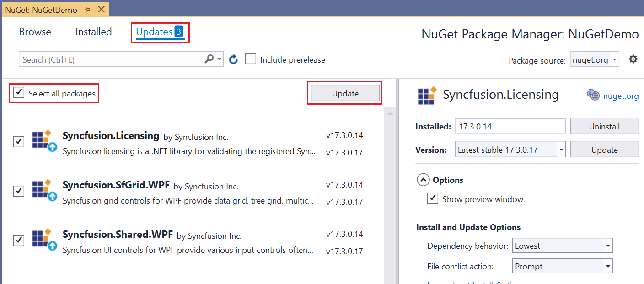644x284 pixels.
Task: Click the pin icon on NuGetDemo tab
Action: (x=88, y=10)
